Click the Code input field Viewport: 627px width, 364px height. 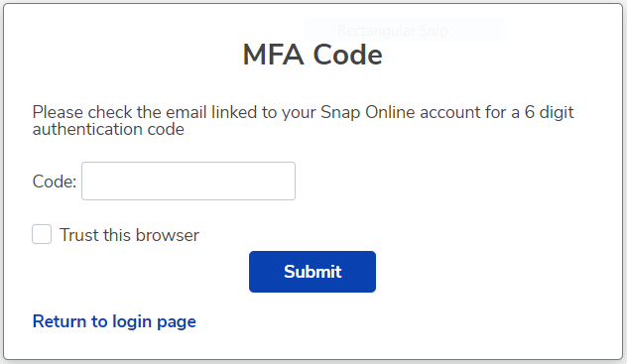click(x=188, y=181)
